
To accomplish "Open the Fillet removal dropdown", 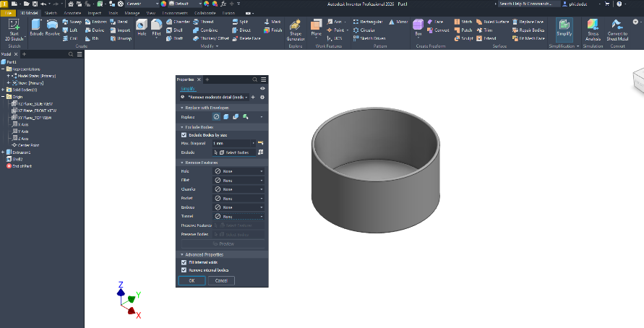I will [239, 180].
